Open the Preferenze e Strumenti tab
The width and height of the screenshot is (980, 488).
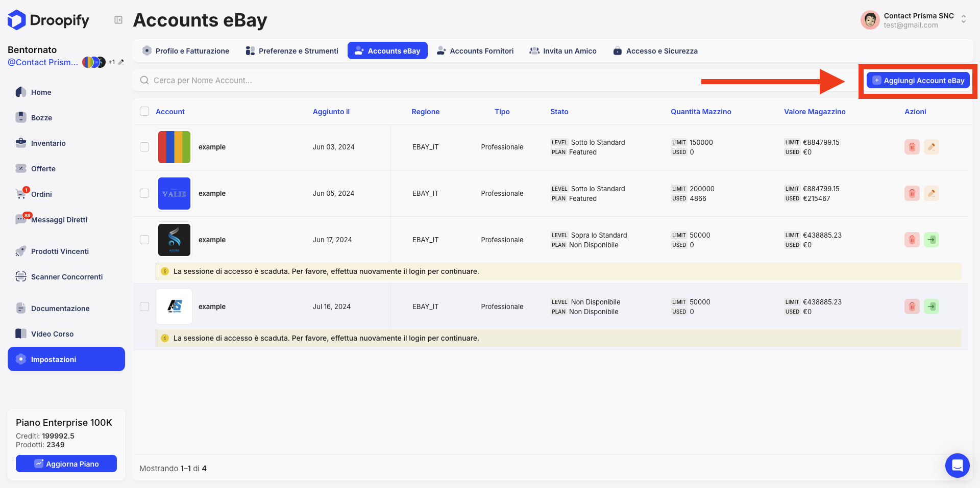292,51
